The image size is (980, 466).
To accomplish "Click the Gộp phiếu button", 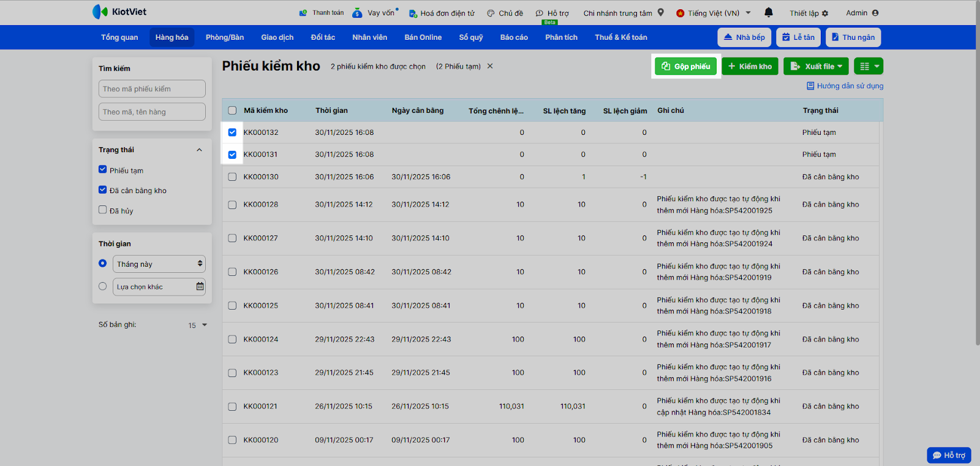I will [x=685, y=66].
